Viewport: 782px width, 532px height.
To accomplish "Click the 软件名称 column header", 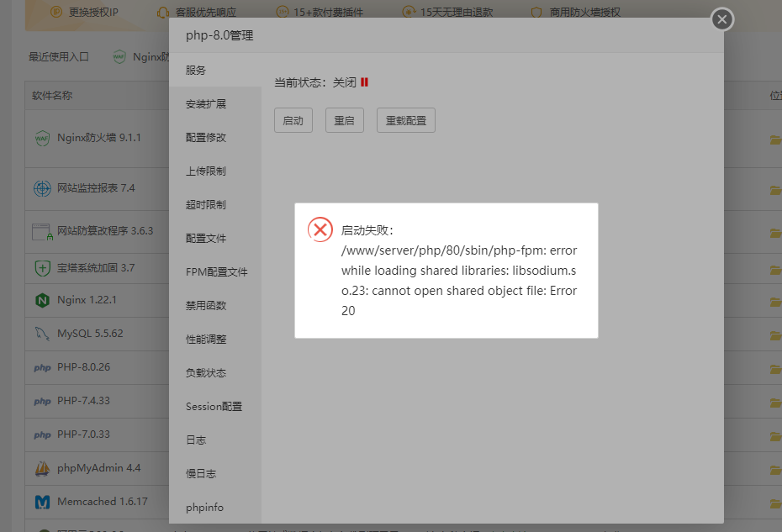I will click(x=52, y=95).
